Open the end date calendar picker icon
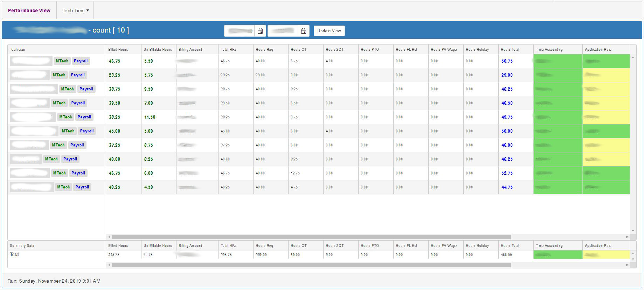The width and height of the screenshot is (644, 290). pyautogui.click(x=304, y=31)
